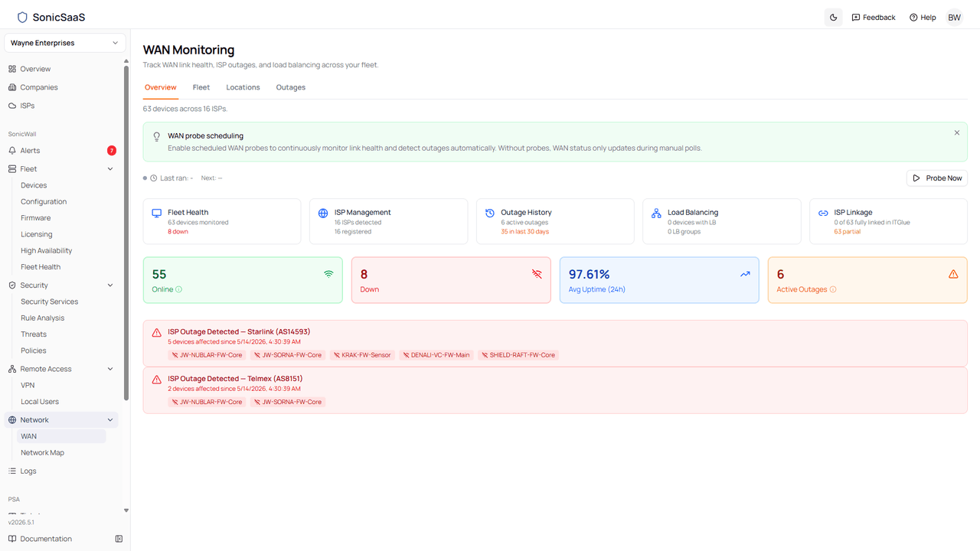Screen dimensions: 980x551
Task: Switch to the Fleet tab
Action: (x=201, y=87)
